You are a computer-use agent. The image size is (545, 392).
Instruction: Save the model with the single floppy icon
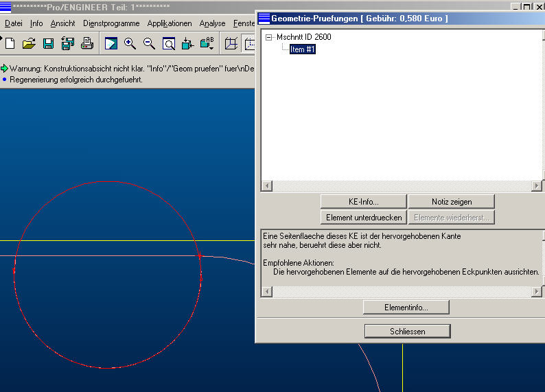click(x=48, y=43)
